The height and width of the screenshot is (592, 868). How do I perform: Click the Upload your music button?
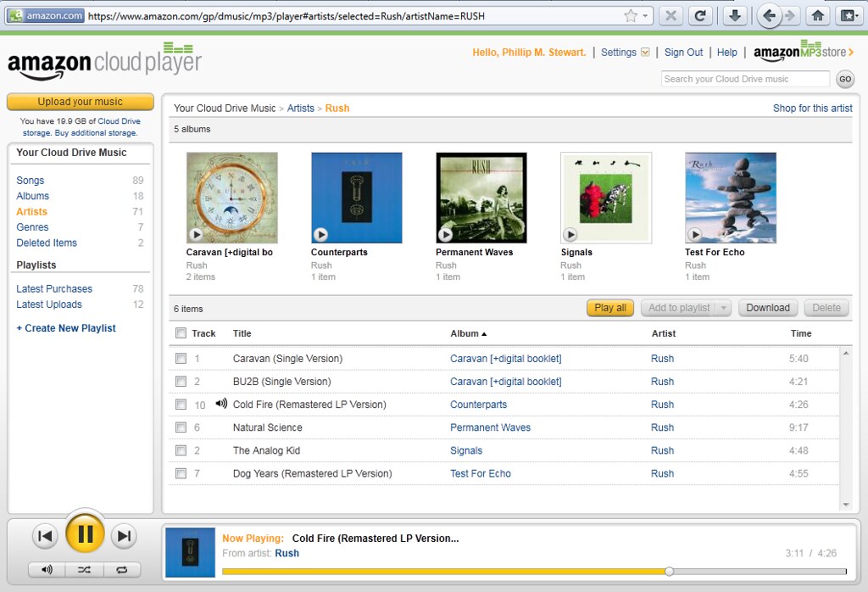pos(81,101)
